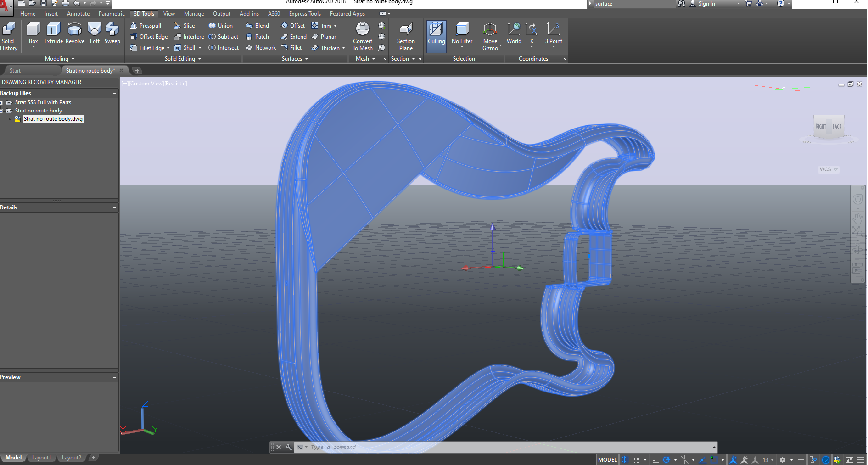Select the Loft tool
Viewport: 868px width, 465px height.
click(95, 32)
